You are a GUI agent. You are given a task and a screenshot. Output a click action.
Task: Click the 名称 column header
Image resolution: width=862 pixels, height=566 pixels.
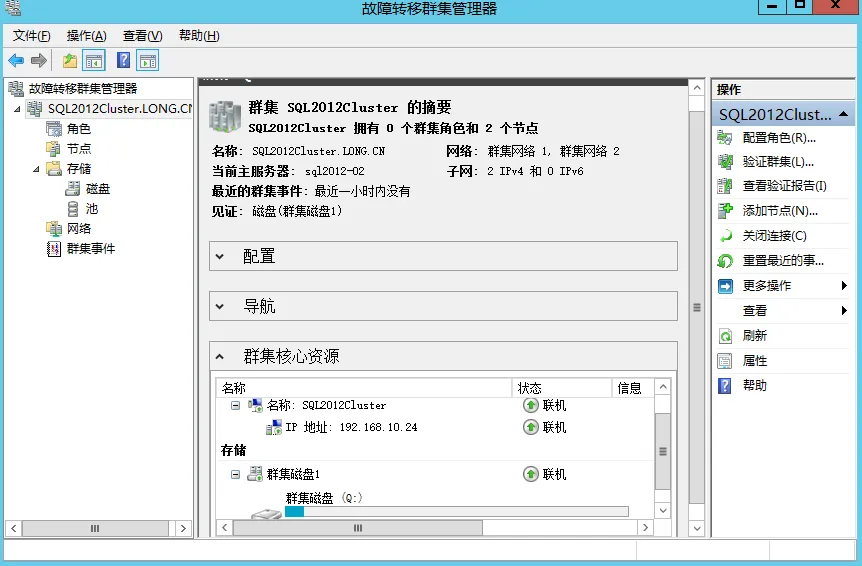[364, 388]
